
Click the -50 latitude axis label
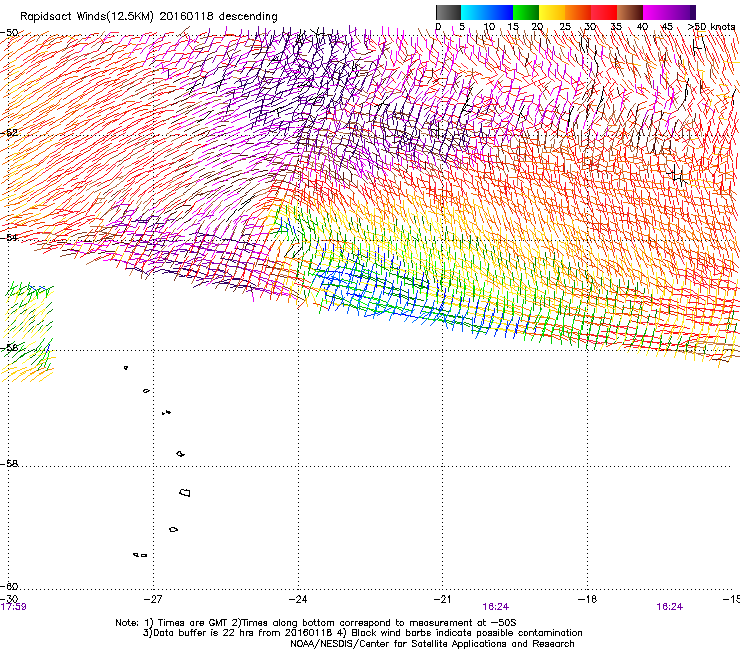(x=9, y=33)
